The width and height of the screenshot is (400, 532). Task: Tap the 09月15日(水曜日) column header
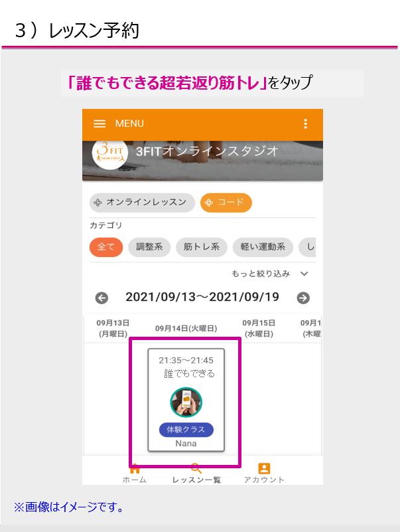tap(259, 328)
